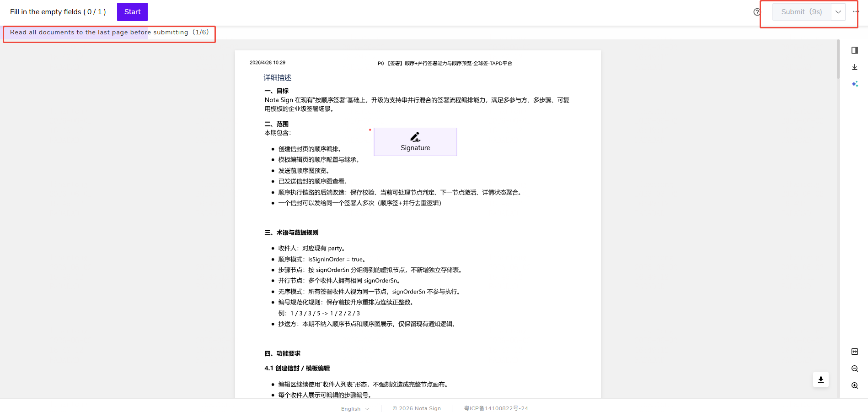Image resolution: width=868 pixels, height=412 pixels.
Task: Click the '4.1 创建信封 / 模板编辑' heading
Action: [297, 368]
